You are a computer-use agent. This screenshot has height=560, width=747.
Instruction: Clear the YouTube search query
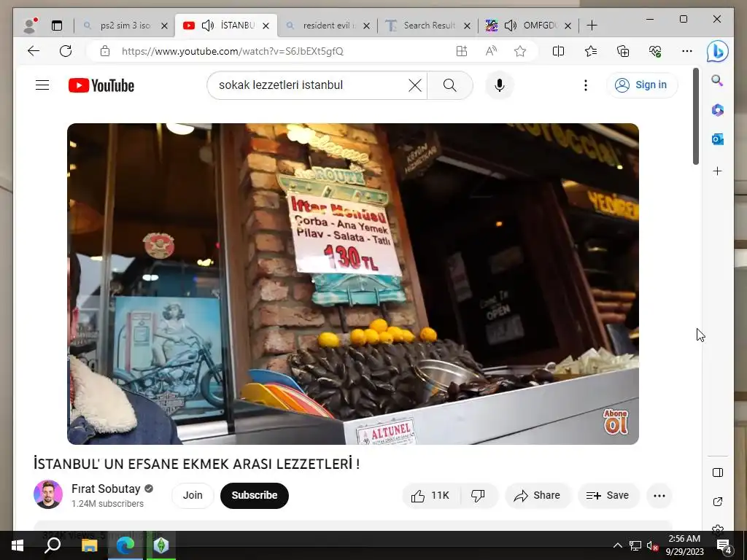pos(415,85)
